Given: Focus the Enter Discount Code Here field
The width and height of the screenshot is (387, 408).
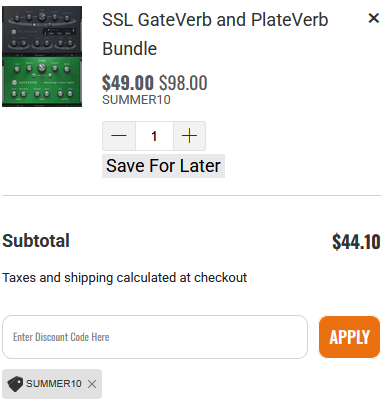Looking at the screenshot, I should point(155,337).
